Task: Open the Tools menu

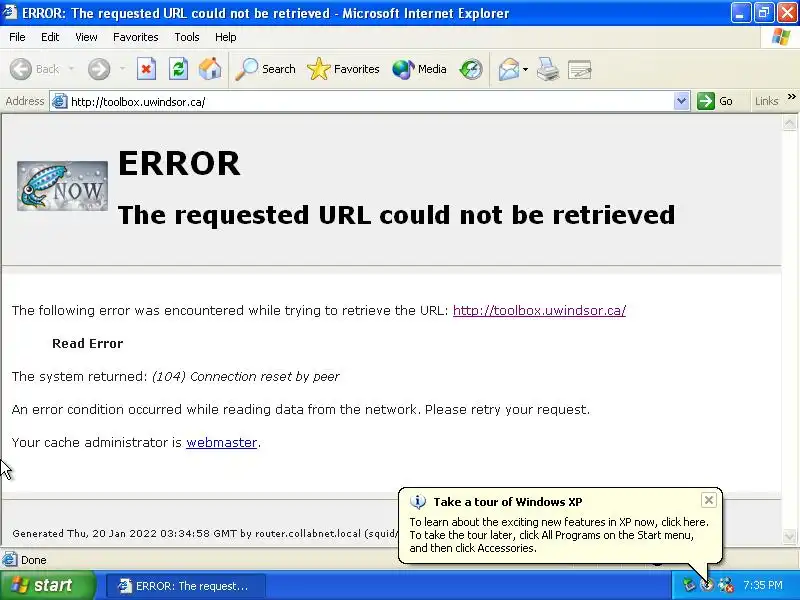Action: coord(187,37)
